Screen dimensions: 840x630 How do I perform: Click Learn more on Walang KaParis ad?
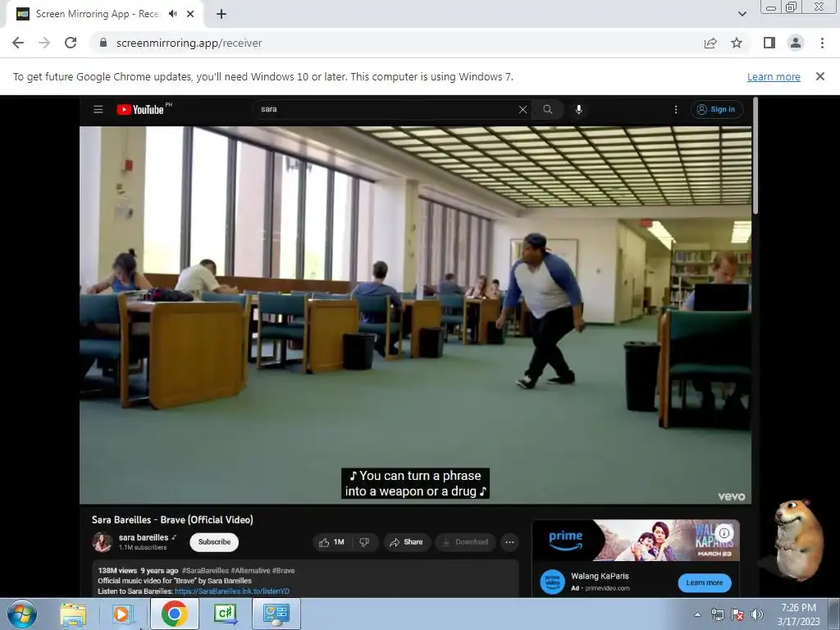pos(705,583)
